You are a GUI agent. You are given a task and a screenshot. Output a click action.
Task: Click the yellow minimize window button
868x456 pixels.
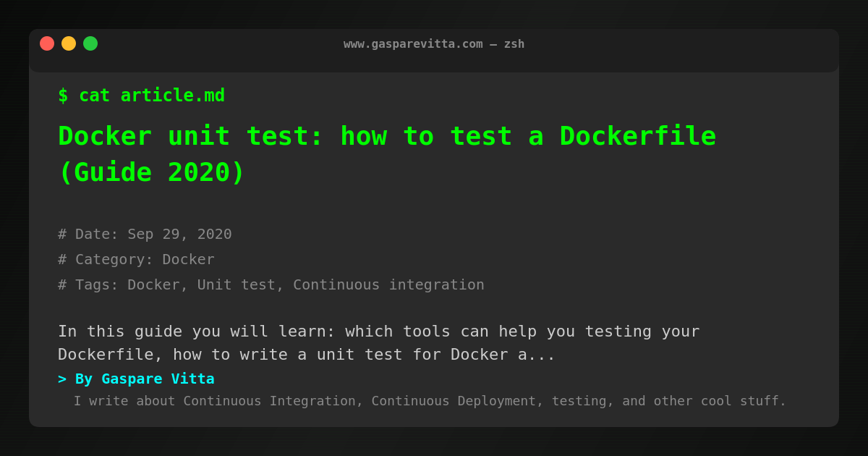(x=69, y=43)
